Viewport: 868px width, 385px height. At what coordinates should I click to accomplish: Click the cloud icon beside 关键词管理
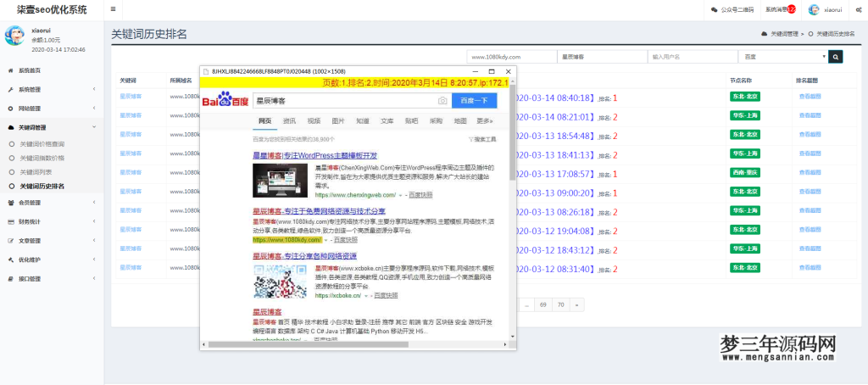point(10,127)
